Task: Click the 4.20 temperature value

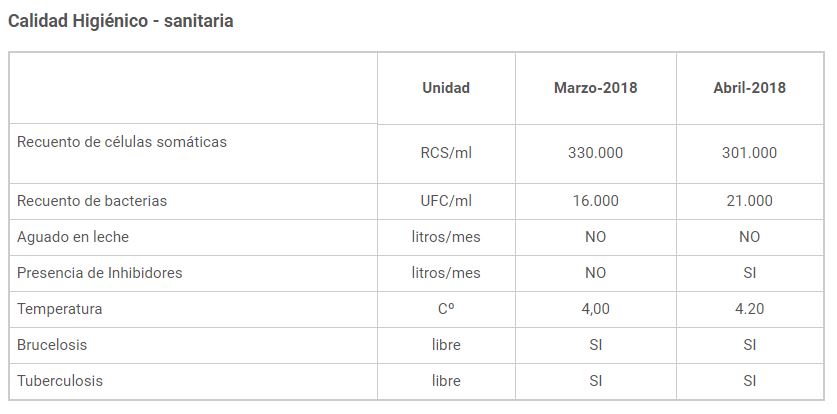Action: pyautogui.click(x=749, y=309)
